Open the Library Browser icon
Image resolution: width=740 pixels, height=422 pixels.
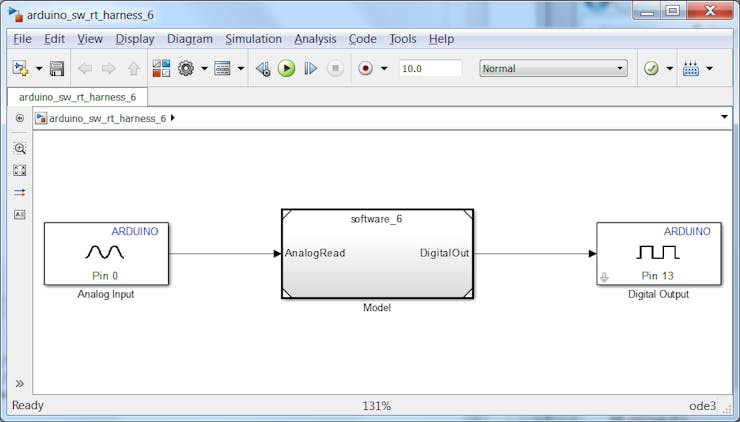161,69
